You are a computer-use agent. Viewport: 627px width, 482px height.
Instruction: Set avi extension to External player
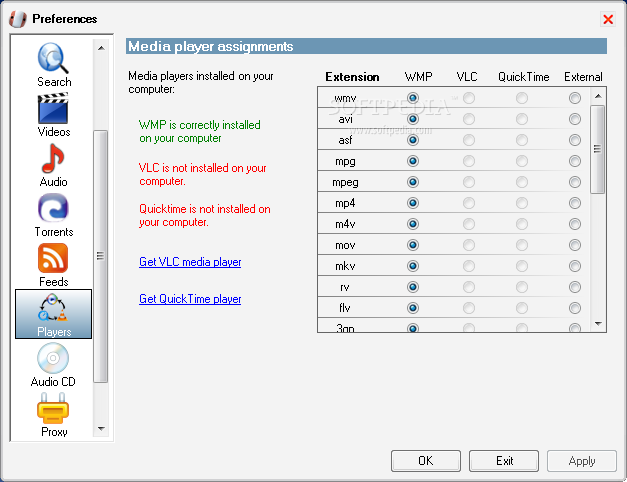point(575,119)
